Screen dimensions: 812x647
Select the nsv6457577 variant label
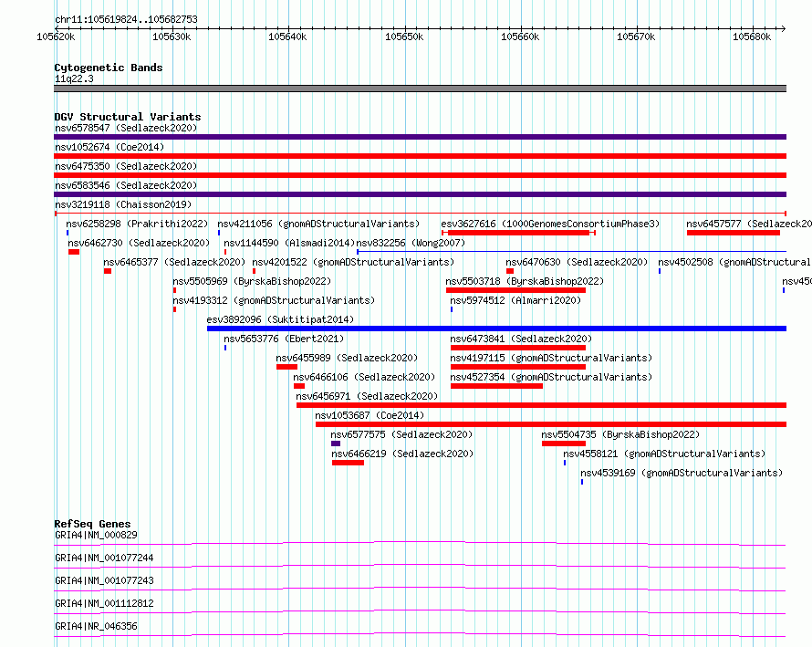coord(749,224)
